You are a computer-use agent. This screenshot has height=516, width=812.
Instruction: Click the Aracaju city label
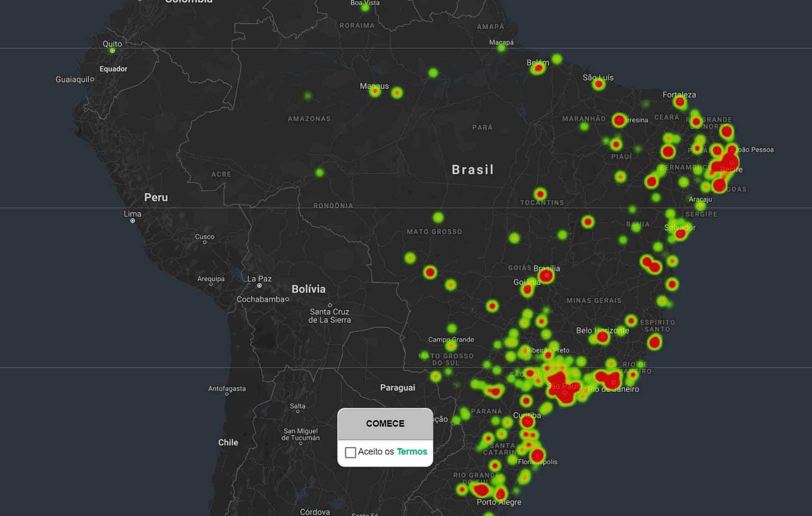700,199
